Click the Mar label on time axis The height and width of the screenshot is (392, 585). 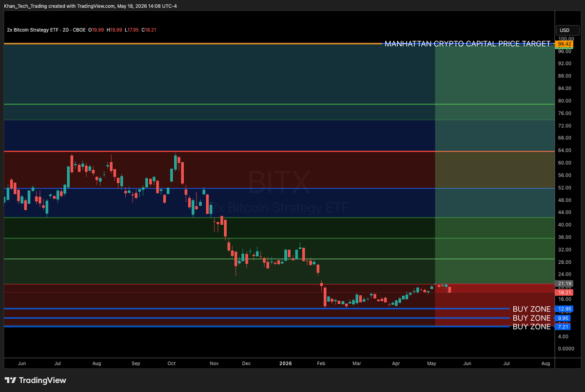356,364
